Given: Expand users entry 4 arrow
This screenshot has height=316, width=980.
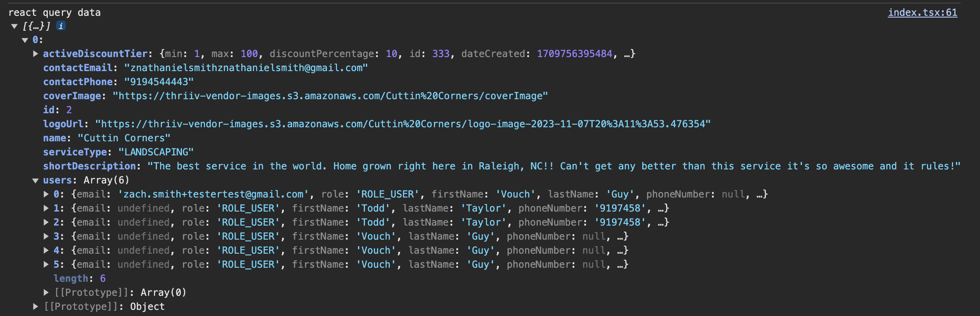Looking at the screenshot, I should pyautogui.click(x=46, y=250).
